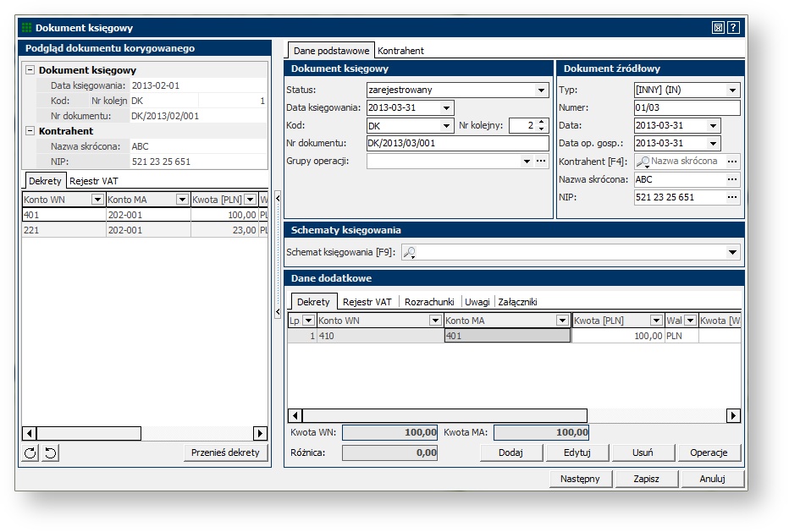Open the Załączniki tab

[x=517, y=302]
